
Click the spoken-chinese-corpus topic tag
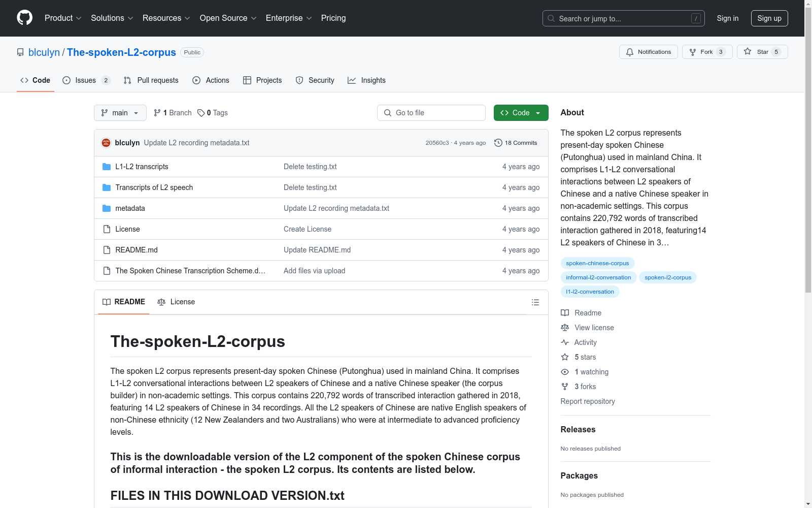(x=597, y=263)
